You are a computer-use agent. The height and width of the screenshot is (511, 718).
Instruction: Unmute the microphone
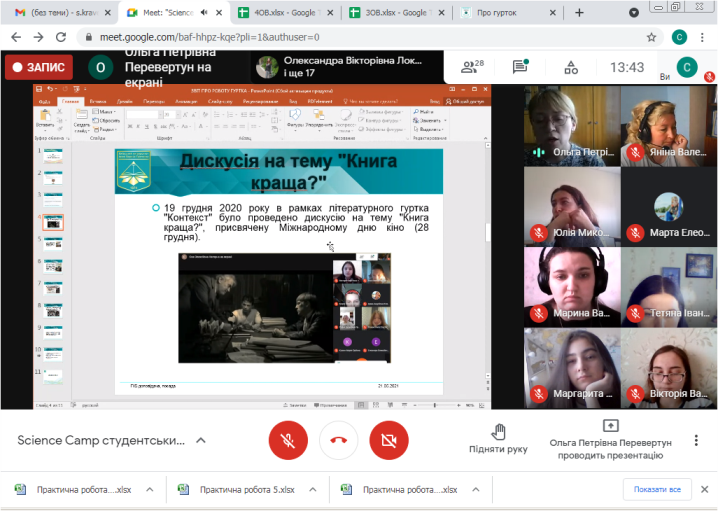click(x=288, y=440)
